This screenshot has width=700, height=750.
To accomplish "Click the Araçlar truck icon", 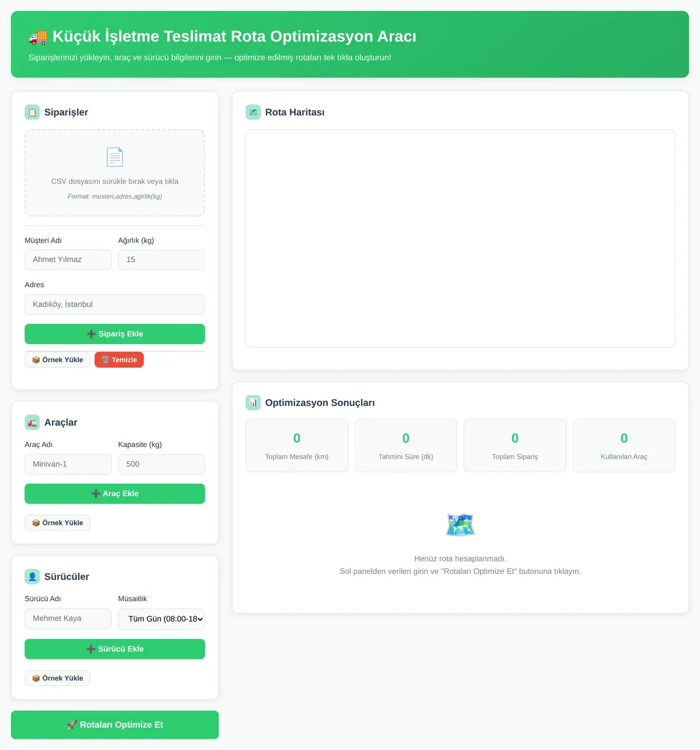I will point(32,422).
